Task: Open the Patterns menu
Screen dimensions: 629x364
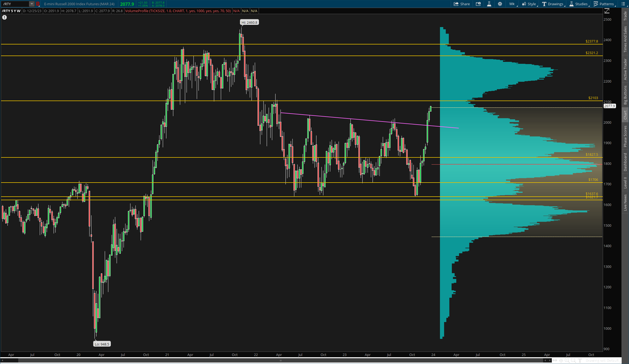Action: point(604,4)
